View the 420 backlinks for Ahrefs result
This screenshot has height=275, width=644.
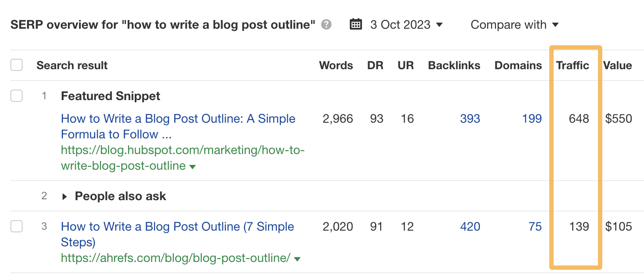click(x=470, y=226)
